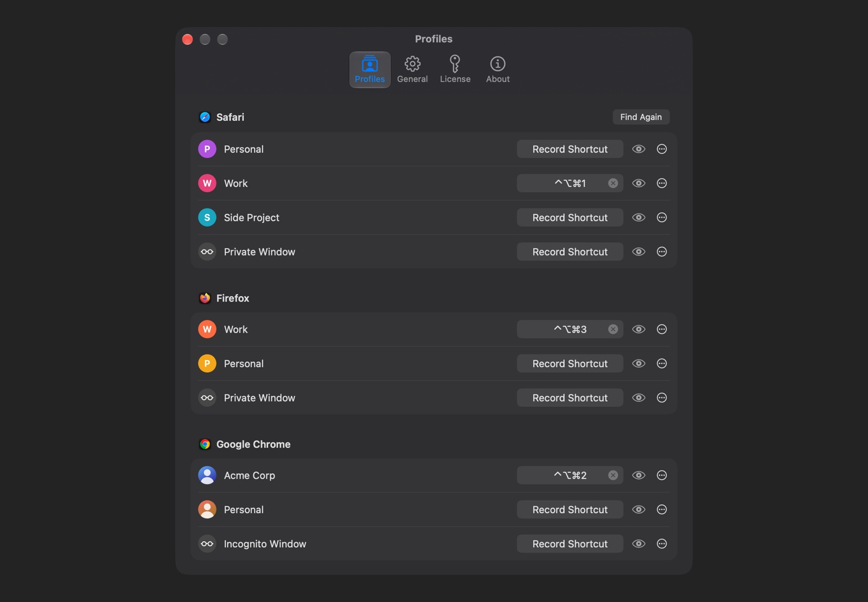Screen dimensions: 868x602
Task: Record shortcut for Safari Side Project
Action: 570,217
